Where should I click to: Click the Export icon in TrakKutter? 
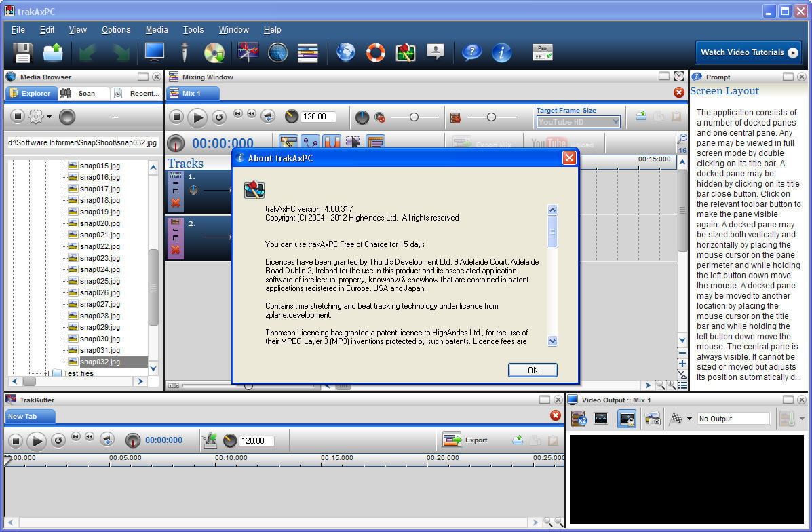tap(453, 440)
